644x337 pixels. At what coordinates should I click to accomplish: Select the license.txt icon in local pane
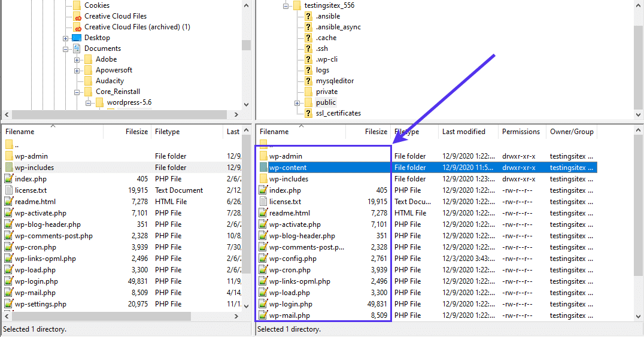[9, 190]
